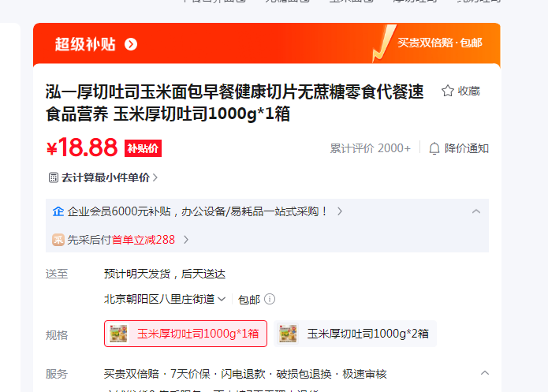This screenshot has height=392, width=548.
Task: Click the ¥18.88 price
Action: pos(82,147)
